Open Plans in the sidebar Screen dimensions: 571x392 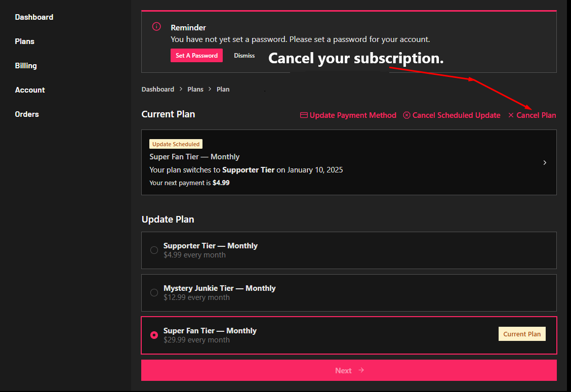pos(24,41)
